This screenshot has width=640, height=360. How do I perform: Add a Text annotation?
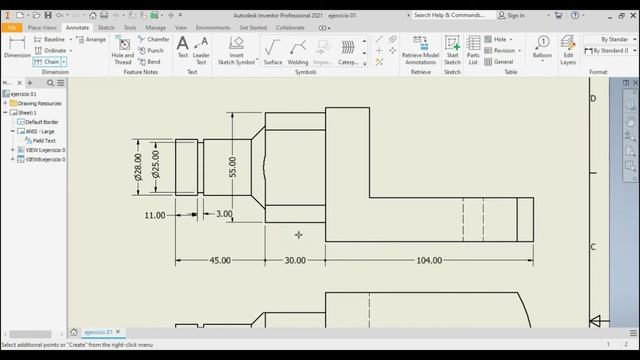tap(182, 47)
